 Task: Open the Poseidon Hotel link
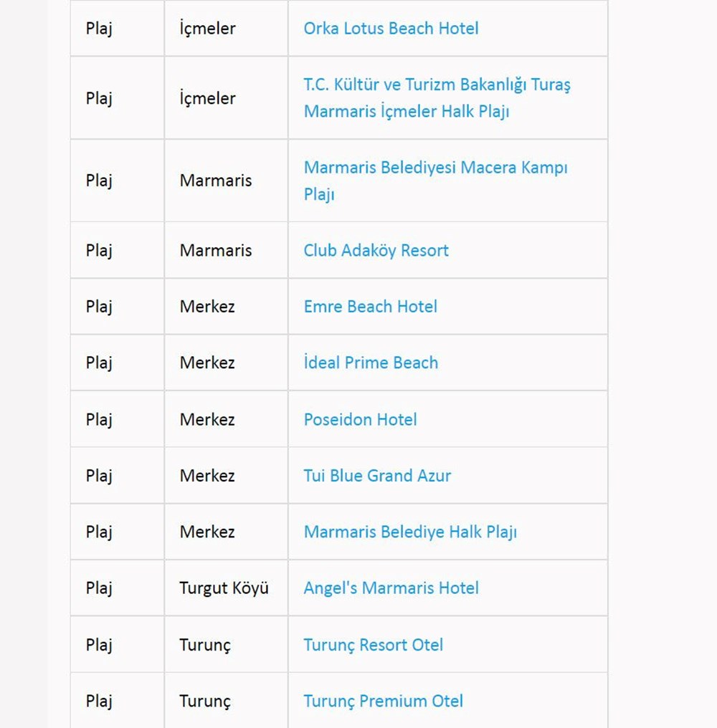[360, 419]
